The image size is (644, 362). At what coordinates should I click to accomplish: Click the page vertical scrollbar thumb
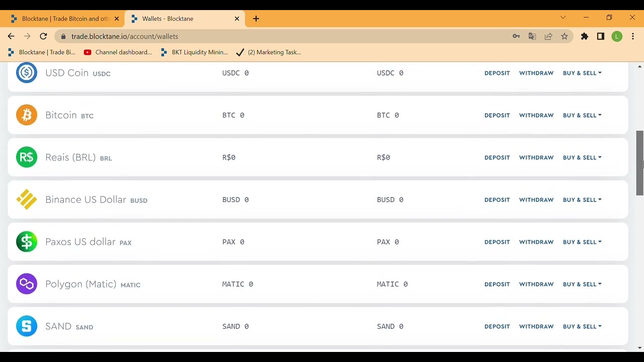(640, 163)
